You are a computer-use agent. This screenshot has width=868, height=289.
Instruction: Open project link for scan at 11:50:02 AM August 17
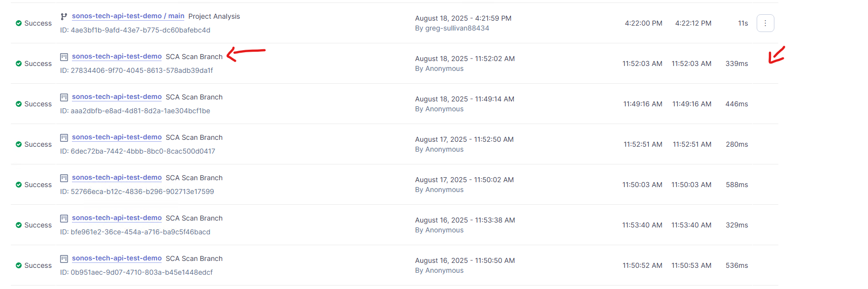coord(117,178)
